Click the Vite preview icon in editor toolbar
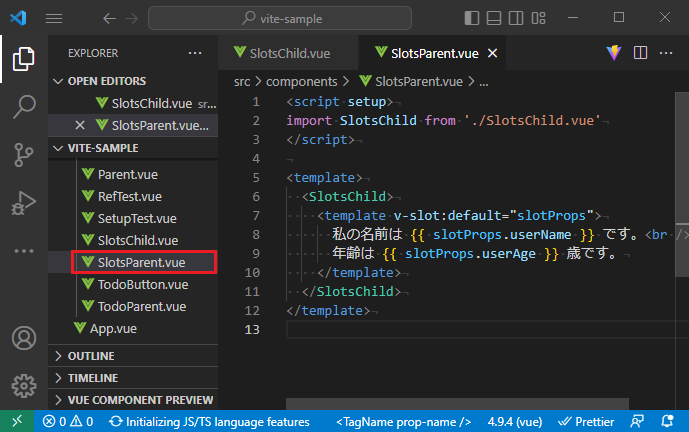Screen dimensions: 689x432 pyautogui.click(x=614, y=53)
